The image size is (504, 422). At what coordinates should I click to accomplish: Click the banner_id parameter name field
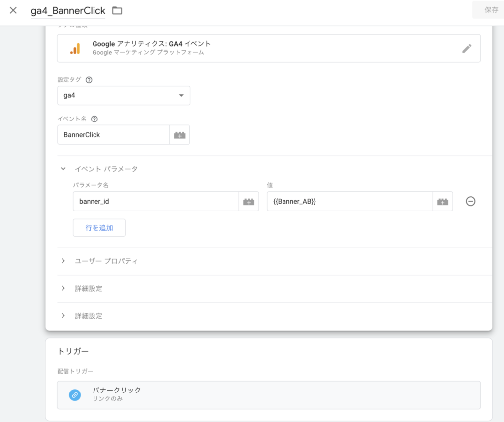pos(155,202)
